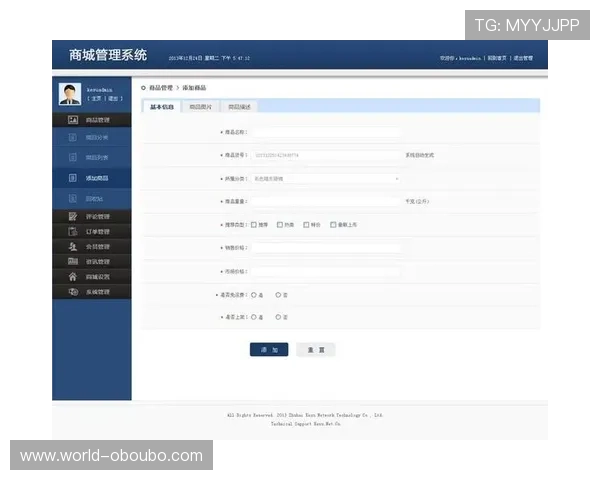Click the 千克(公斤) unit text
Image resolution: width=600 pixels, height=480 pixels.
[x=417, y=201]
